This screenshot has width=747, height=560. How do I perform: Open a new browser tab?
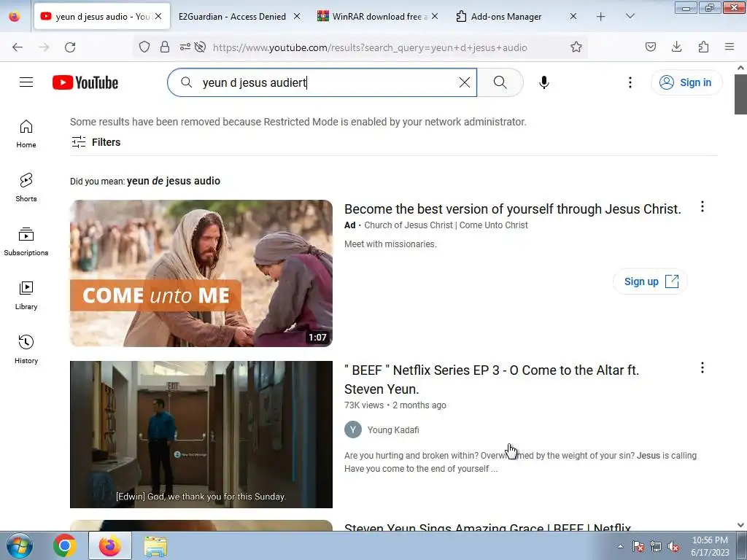point(601,16)
